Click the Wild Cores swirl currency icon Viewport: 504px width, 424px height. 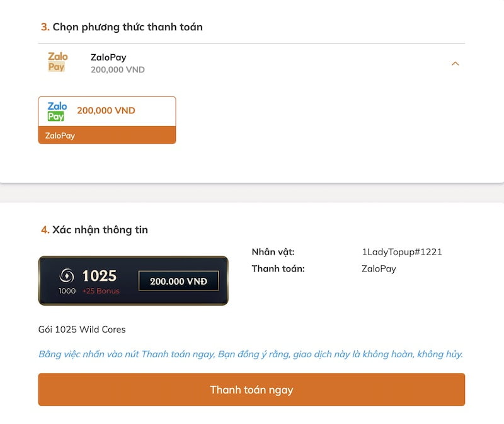67,275
